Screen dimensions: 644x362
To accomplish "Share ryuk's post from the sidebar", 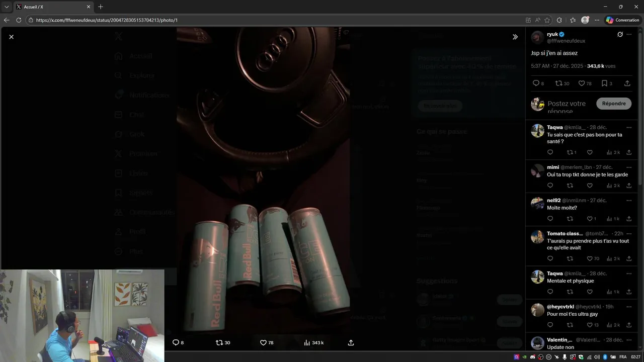I will 627,83.
